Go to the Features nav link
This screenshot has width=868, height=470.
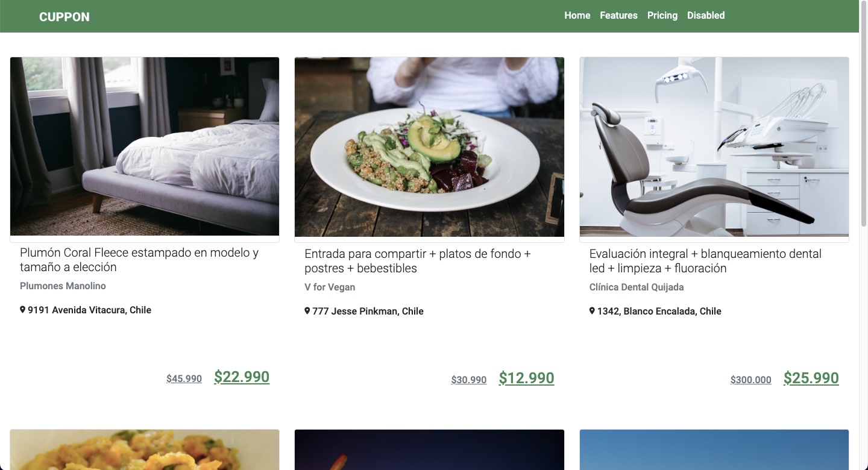click(618, 16)
